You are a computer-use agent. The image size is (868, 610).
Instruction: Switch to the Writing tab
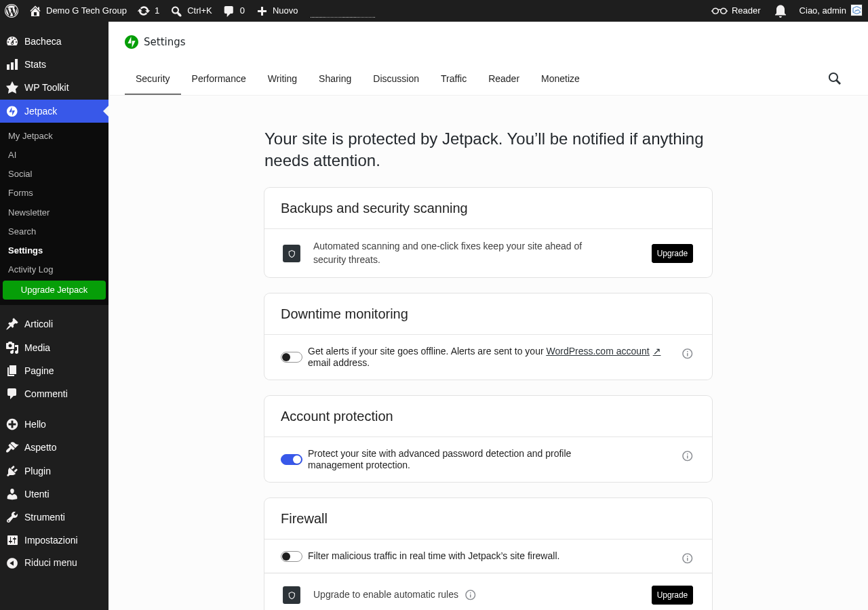[x=282, y=79]
